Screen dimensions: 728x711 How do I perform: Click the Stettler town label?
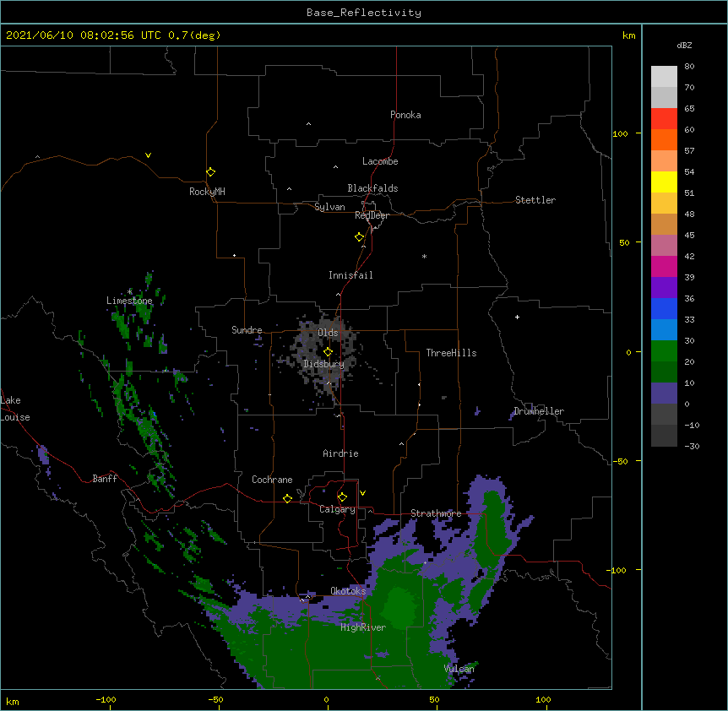tap(535, 200)
